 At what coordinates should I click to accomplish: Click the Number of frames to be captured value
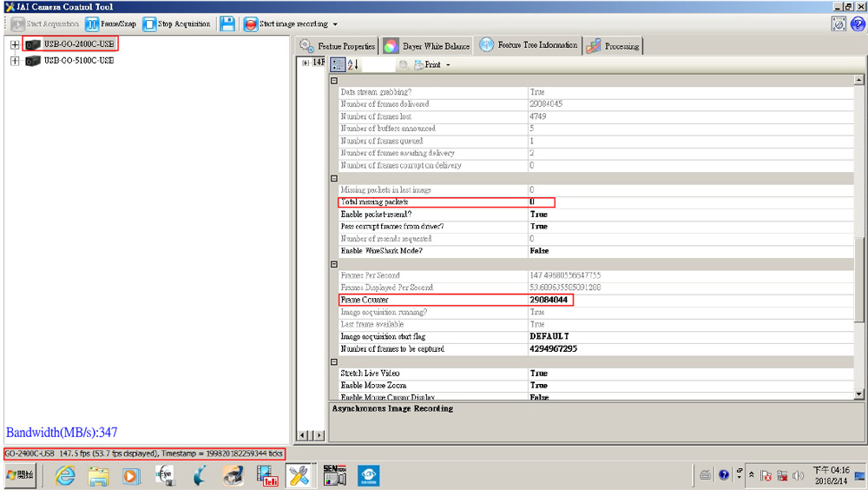[553, 348]
